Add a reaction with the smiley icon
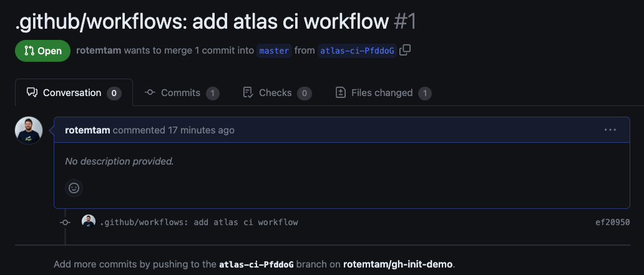The height and width of the screenshot is (275, 644). [x=74, y=188]
